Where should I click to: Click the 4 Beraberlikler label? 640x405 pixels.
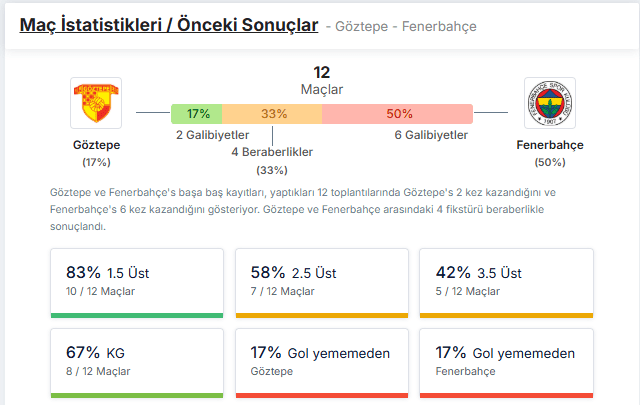pos(272,152)
